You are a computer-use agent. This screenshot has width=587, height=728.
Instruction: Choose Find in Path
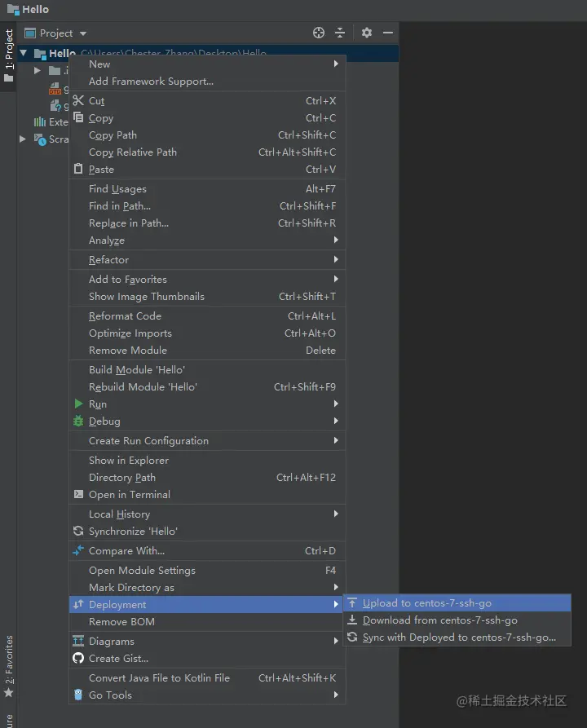coord(207,205)
